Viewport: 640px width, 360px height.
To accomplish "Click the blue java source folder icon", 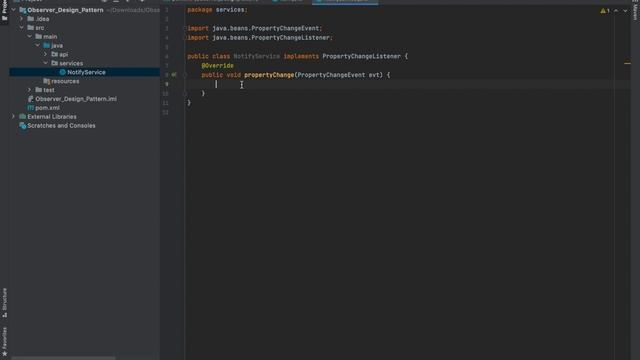I will click(47, 45).
